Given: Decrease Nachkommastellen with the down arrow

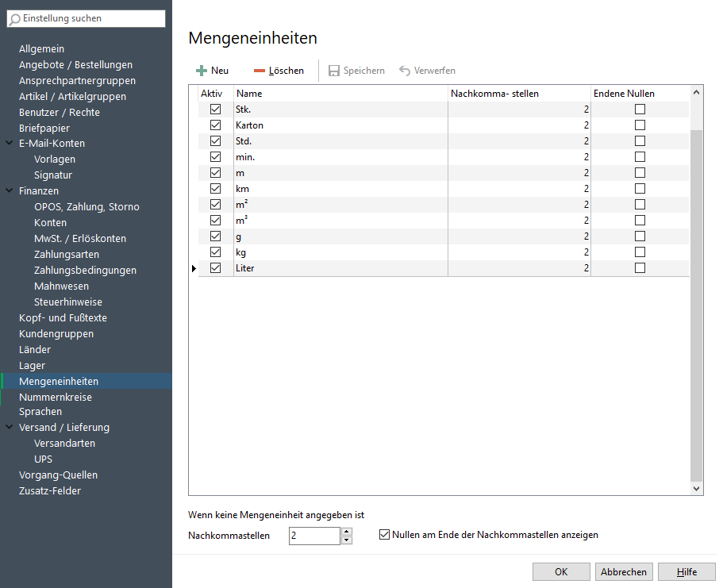Looking at the screenshot, I should pyautogui.click(x=346, y=540).
